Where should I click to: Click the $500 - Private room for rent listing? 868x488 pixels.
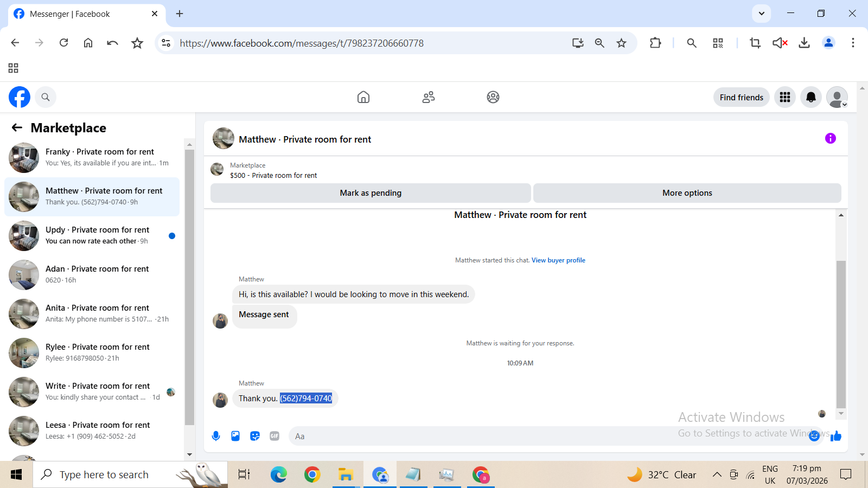(273, 176)
